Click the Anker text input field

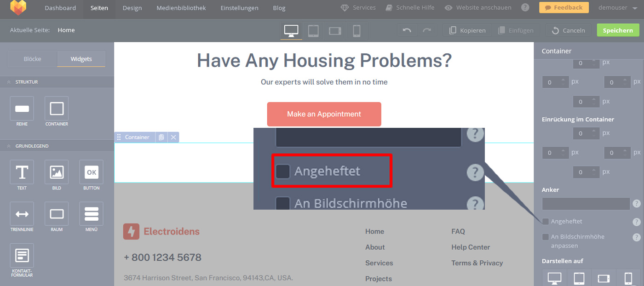tap(586, 204)
